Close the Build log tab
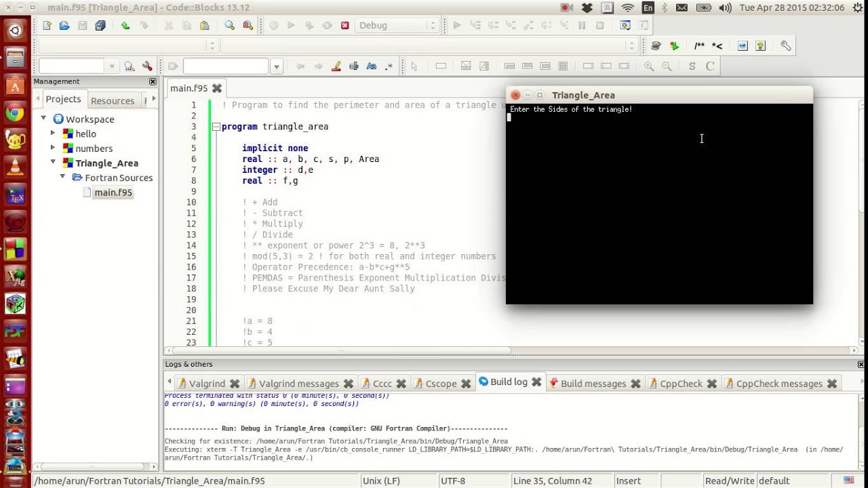This screenshot has width=868, height=488. [536, 382]
